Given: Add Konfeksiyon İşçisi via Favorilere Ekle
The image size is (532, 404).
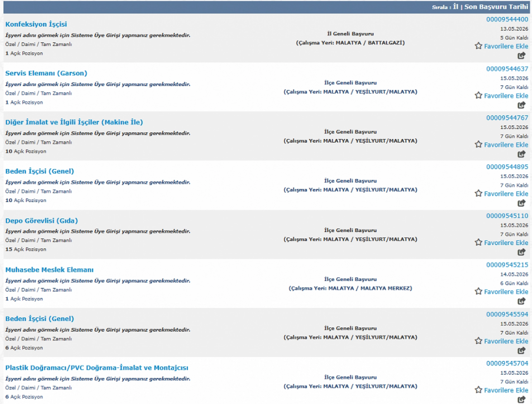Looking at the screenshot, I should [x=506, y=46].
